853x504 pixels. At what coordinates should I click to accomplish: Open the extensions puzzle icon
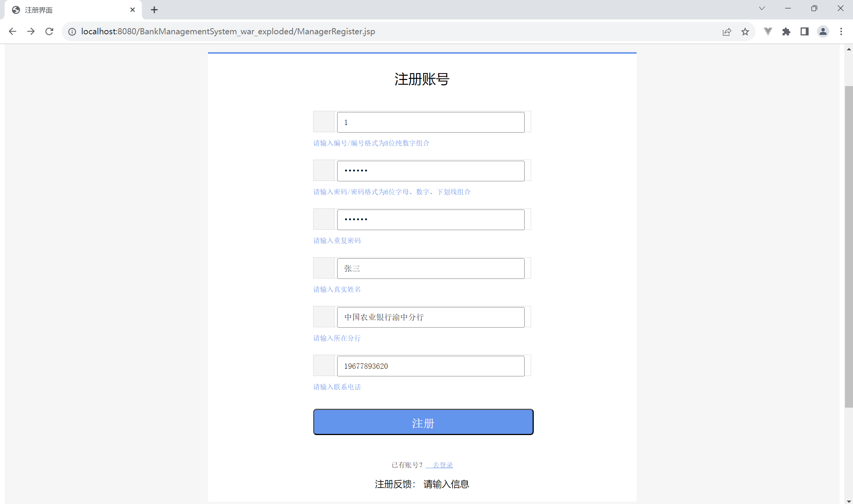pyautogui.click(x=786, y=32)
